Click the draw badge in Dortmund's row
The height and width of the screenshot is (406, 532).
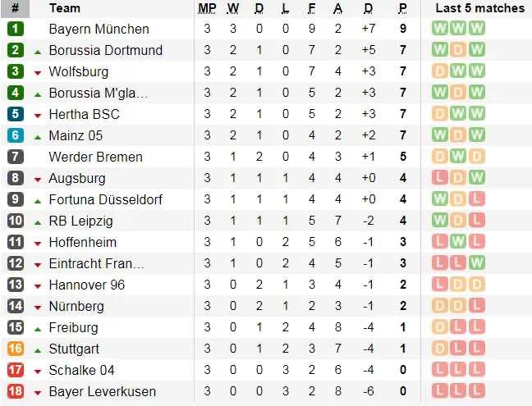coord(458,50)
